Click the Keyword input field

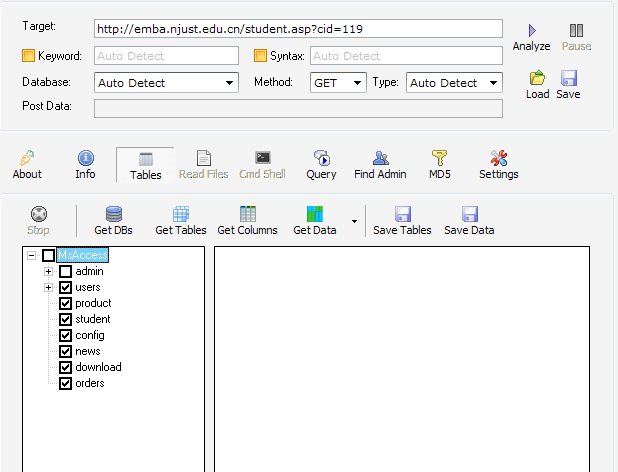tap(166, 56)
